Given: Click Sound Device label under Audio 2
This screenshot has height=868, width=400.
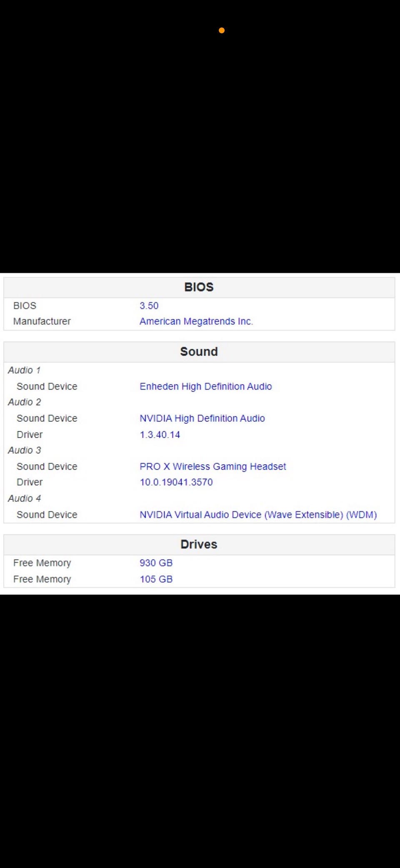Looking at the screenshot, I should [x=47, y=418].
